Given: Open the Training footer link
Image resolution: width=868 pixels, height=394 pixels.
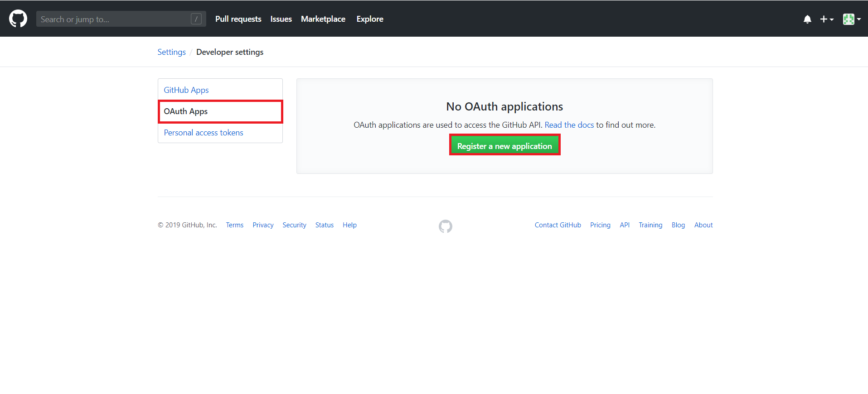Looking at the screenshot, I should coord(650,225).
